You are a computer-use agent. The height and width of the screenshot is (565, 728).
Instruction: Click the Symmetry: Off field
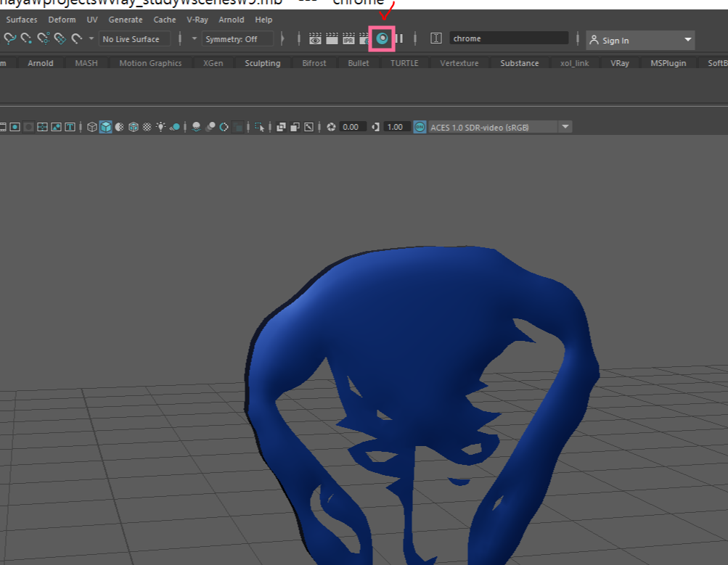237,39
